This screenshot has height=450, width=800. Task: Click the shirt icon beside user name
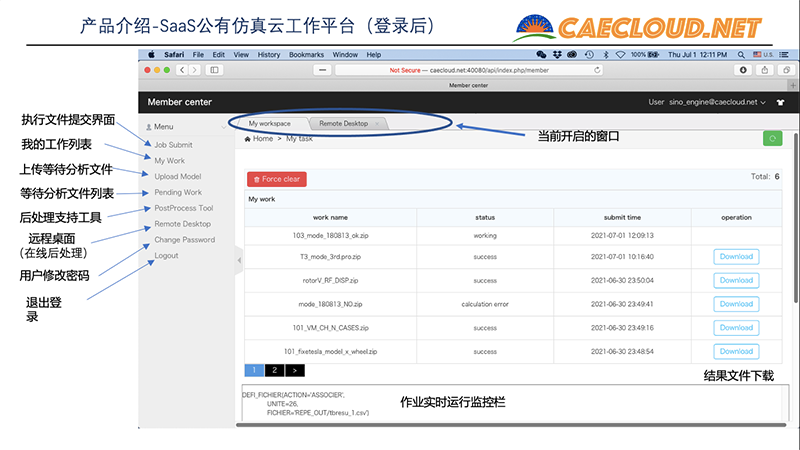pyautogui.click(x=780, y=102)
